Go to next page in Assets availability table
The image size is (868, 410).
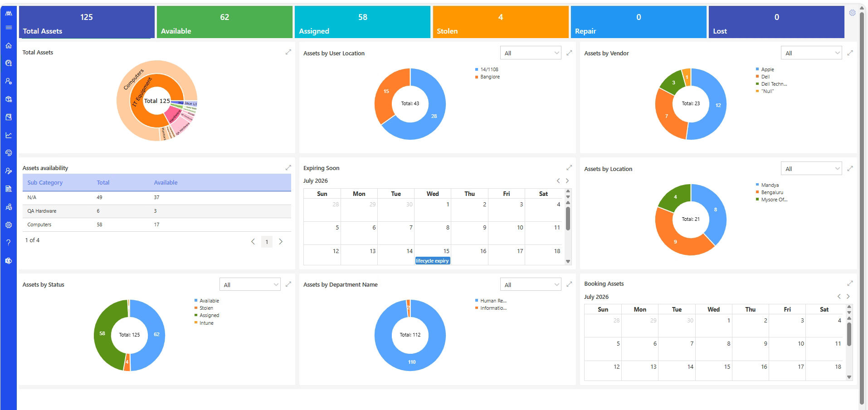tap(281, 242)
